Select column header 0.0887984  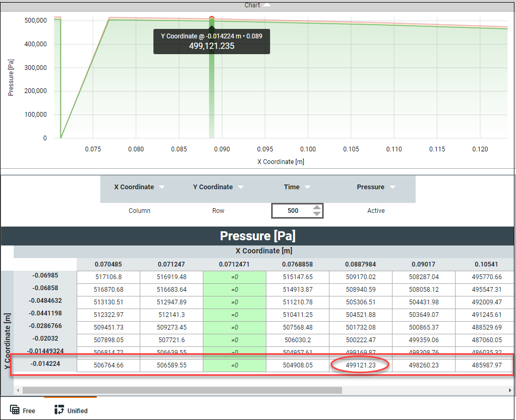[x=360, y=264]
